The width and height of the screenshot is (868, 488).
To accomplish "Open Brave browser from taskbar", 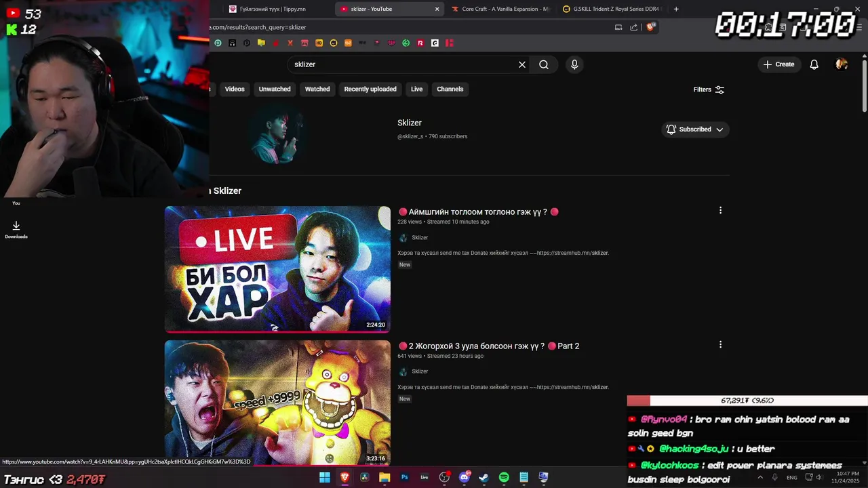I will click(344, 477).
